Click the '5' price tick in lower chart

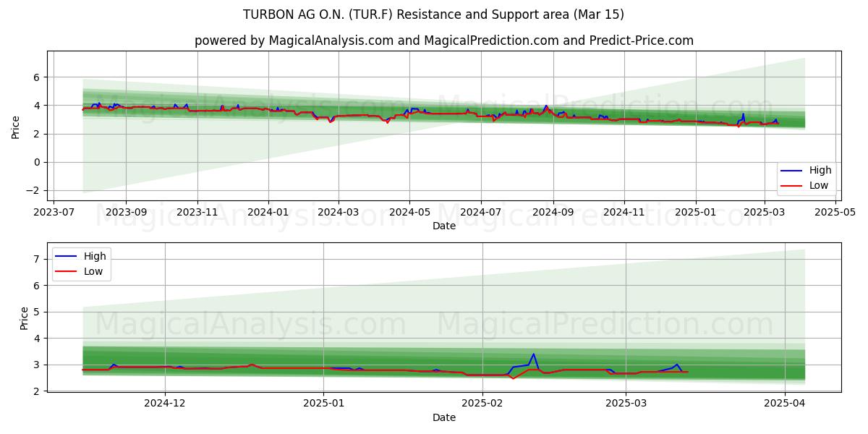(x=38, y=312)
